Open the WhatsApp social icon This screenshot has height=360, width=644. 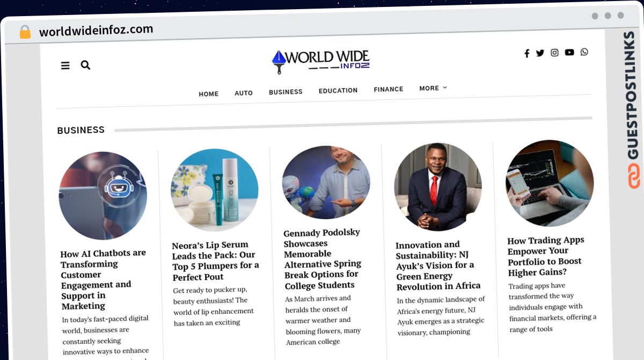click(584, 52)
